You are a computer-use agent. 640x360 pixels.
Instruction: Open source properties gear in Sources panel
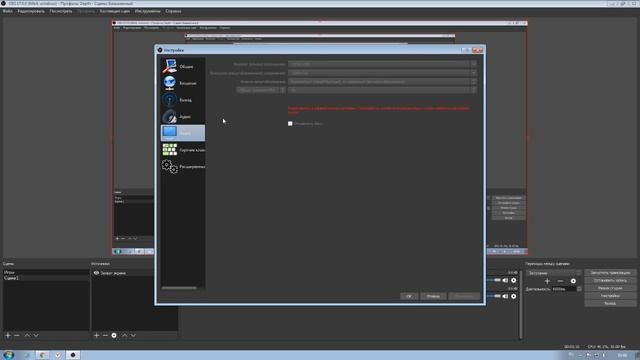click(x=114, y=335)
